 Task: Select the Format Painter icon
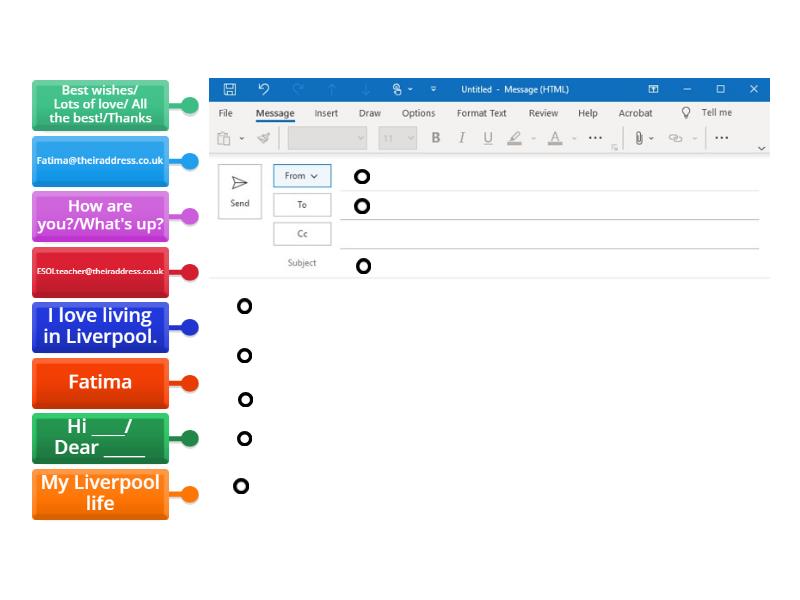263,138
